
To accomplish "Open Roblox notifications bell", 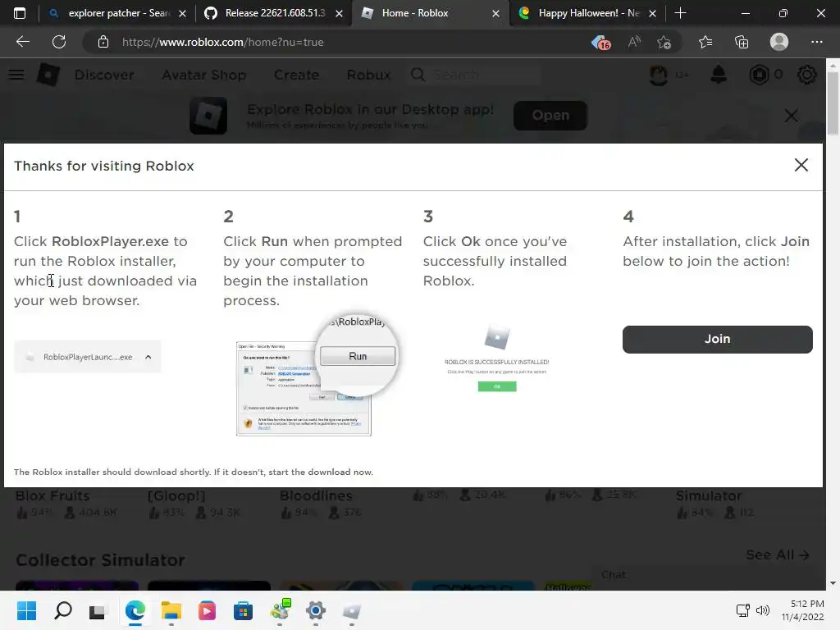I will pyautogui.click(x=719, y=75).
